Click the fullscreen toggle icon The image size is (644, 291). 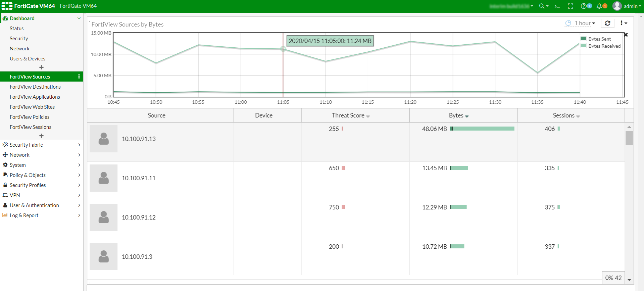pos(571,6)
